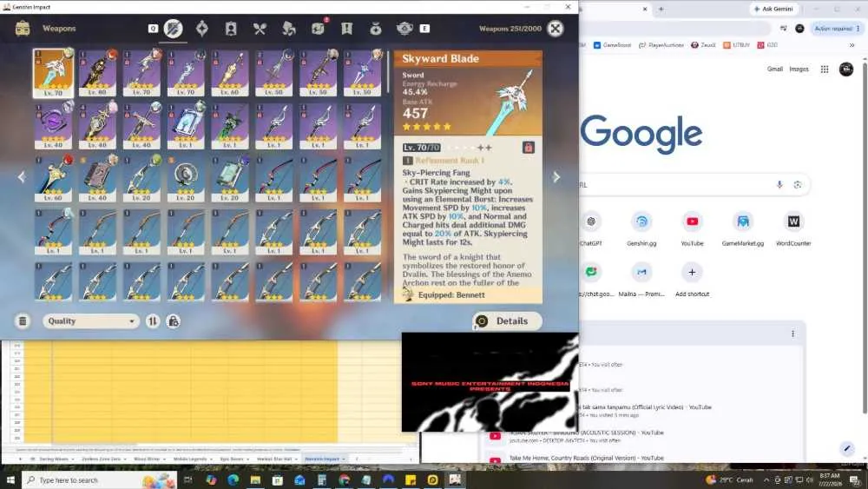The image size is (868, 489).
Task: Select the Weapons sword tab icon
Action: point(173,29)
